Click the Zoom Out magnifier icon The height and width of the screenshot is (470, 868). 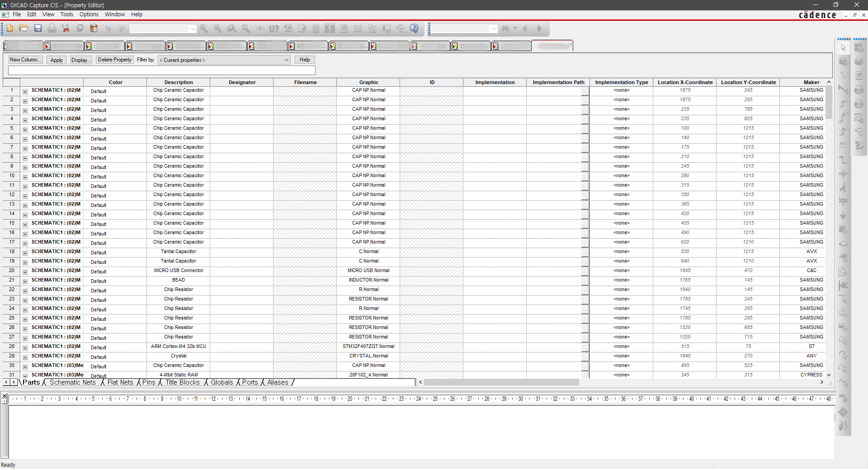218,28
